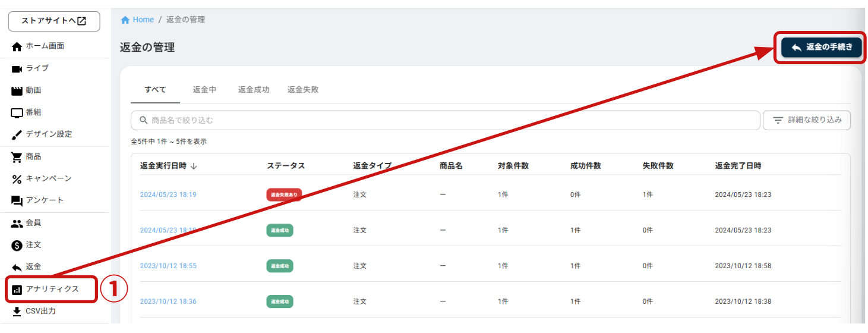Open 会員 people icon in sidebar
This screenshot has height=333, width=868.
coord(17,224)
